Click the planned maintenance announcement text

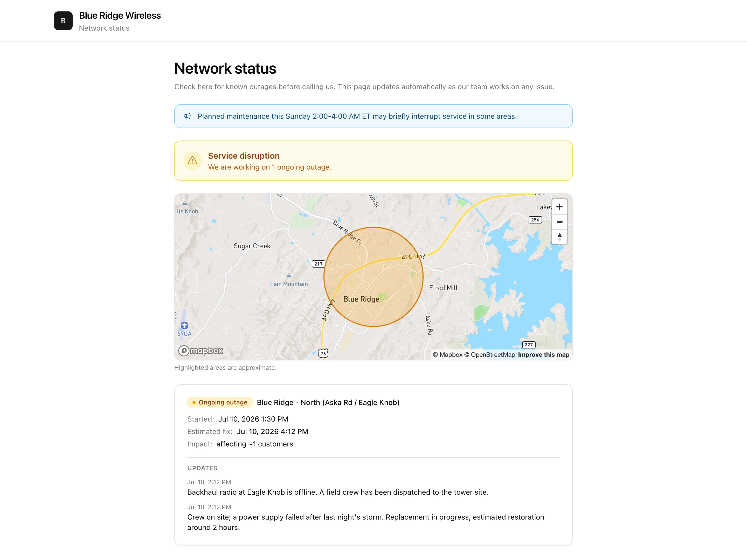pyautogui.click(x=357, y=116)
